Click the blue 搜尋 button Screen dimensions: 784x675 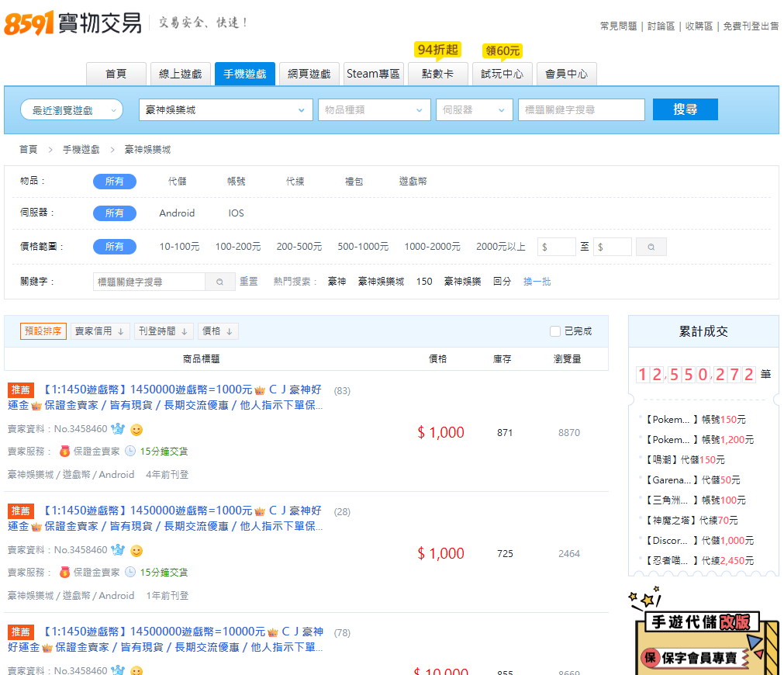click(686, 109)
